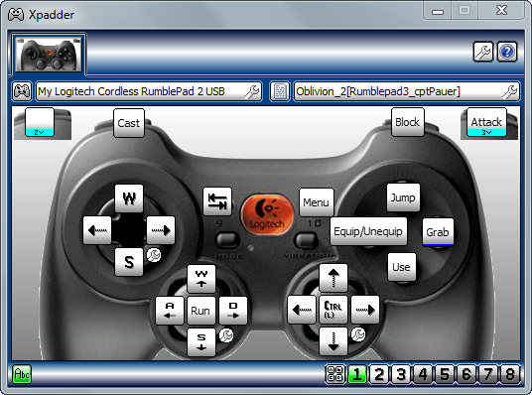Image resolution: width=532 pixels, height=395 pixels.
Task: Open the blue question mark help icon
Action: coord(507,52)
